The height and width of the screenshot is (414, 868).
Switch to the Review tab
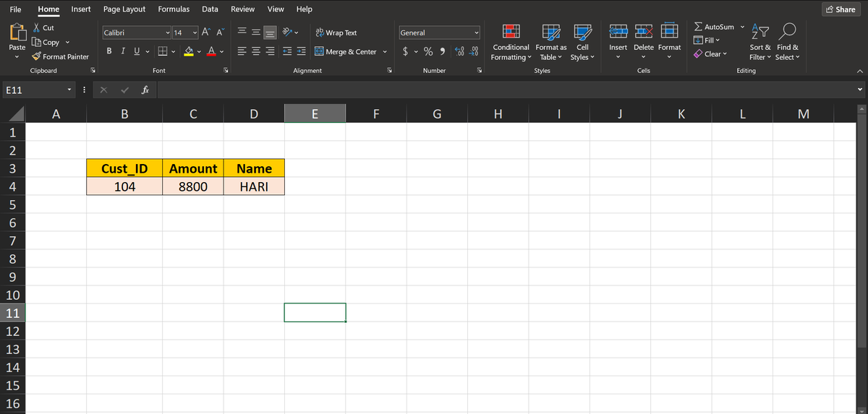[242, 9]
